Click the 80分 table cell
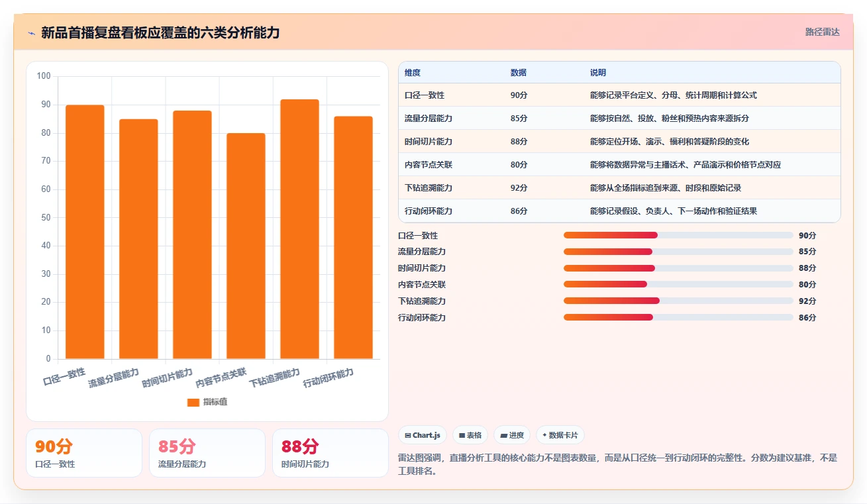 pos(519,165)
